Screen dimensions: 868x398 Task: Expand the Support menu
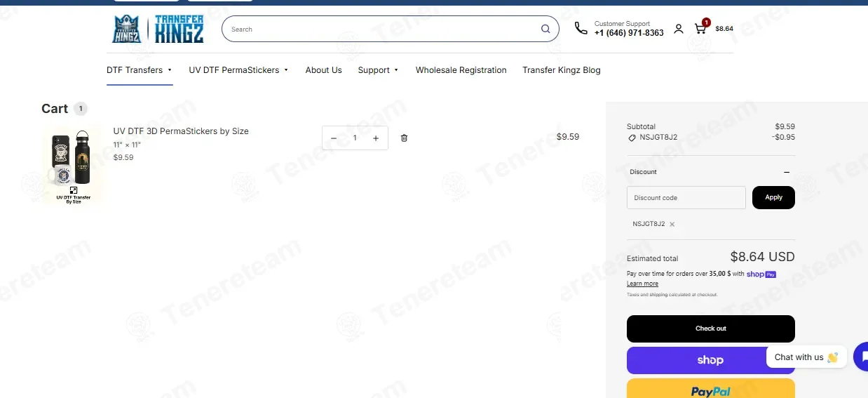378,70
